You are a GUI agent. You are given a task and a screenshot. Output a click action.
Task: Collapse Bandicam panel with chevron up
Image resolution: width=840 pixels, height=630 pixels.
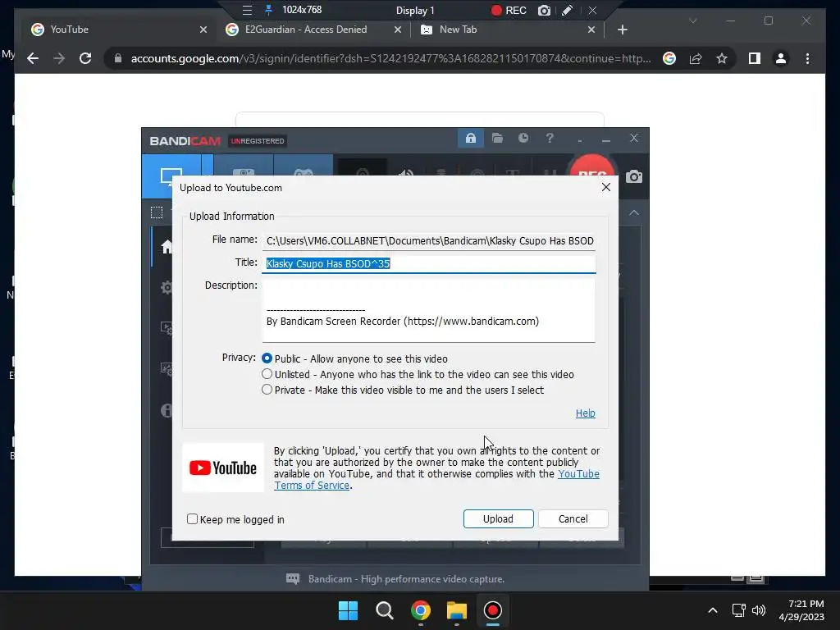coord(634,212)
